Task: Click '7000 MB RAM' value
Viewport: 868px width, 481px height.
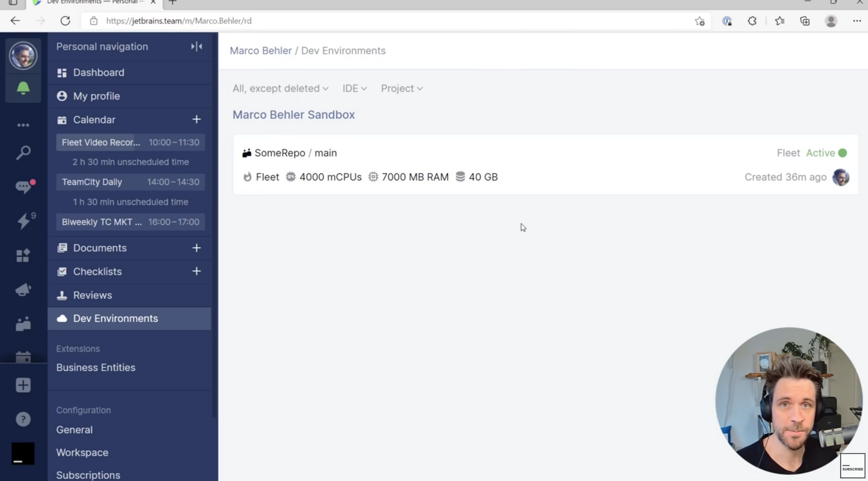Action: [x=415, y=177]
